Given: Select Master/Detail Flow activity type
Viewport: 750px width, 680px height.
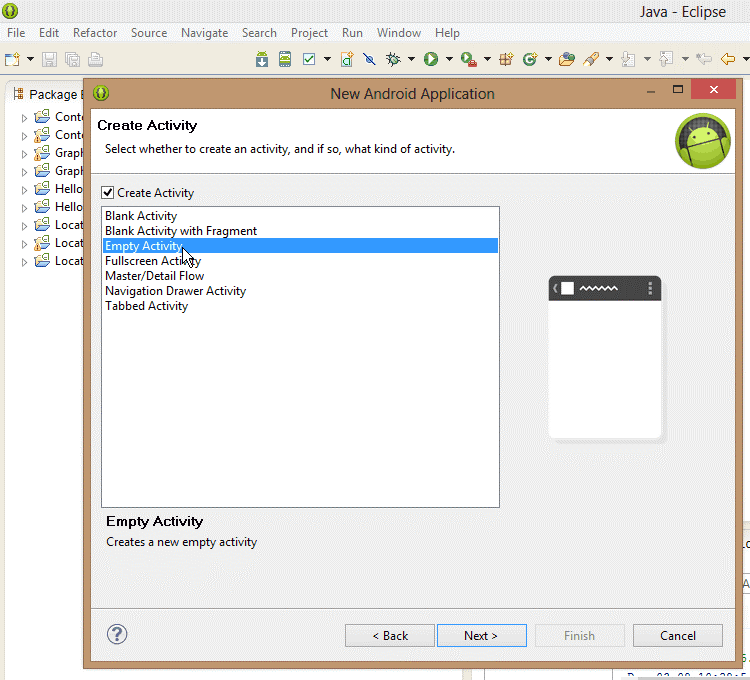Looking at the screenshot, I should tap(154, 276).
